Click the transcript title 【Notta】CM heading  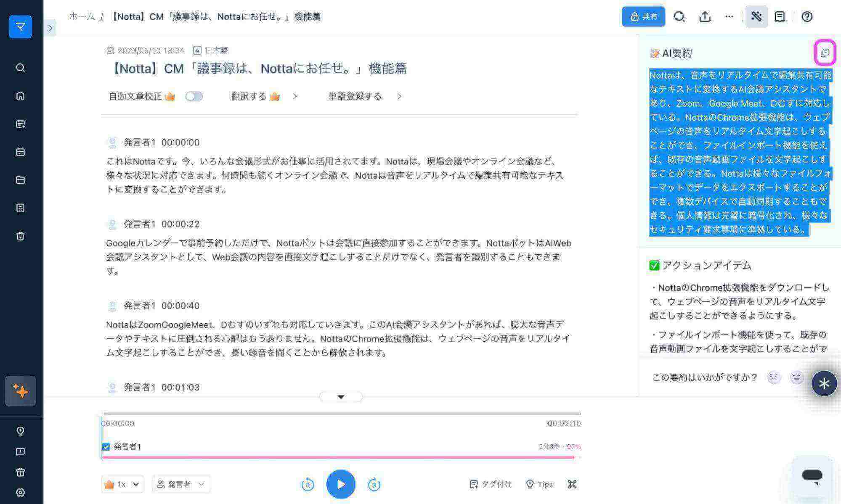[x=258, y=68]
